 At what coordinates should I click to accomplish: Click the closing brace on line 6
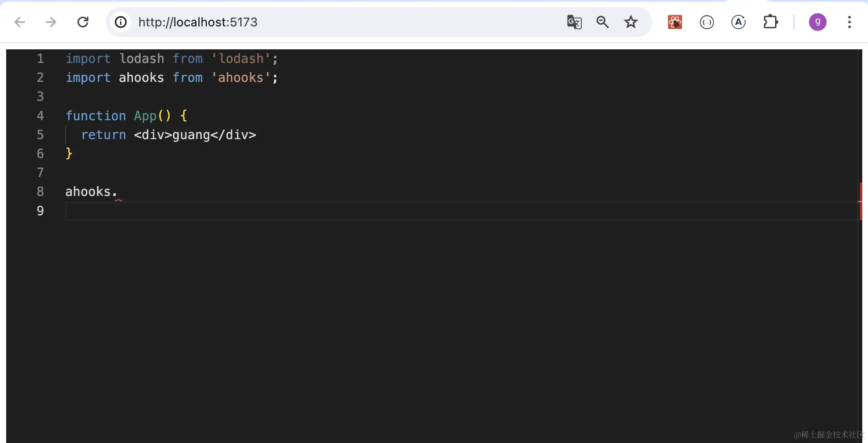69,154
